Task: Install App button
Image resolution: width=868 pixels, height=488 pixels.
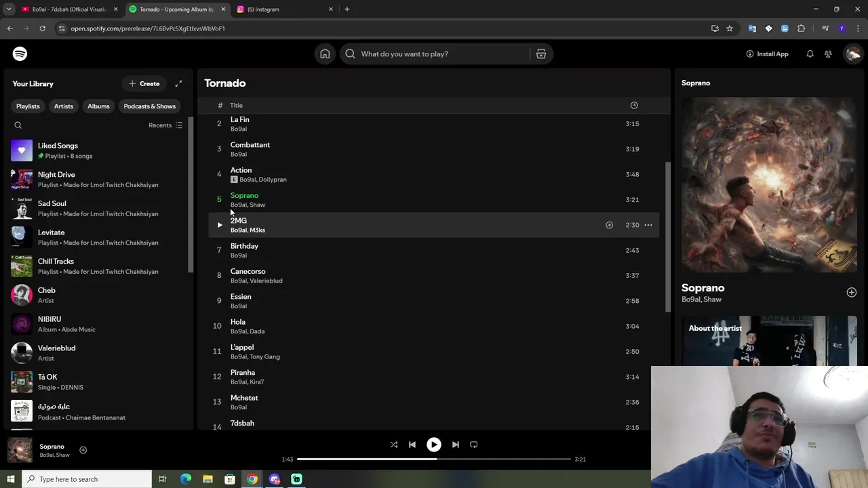Action: tap(767, 54)
